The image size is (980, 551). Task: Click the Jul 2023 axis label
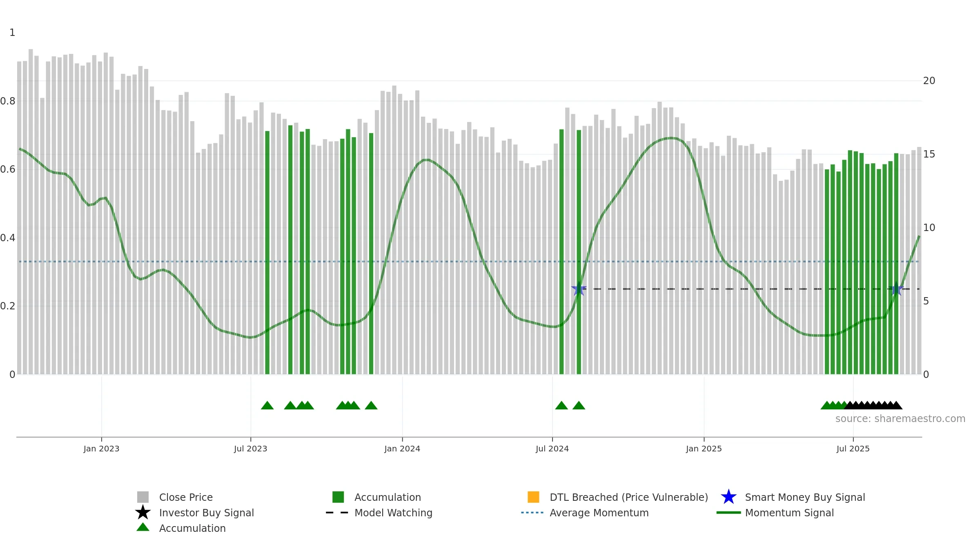coord(250,449)
